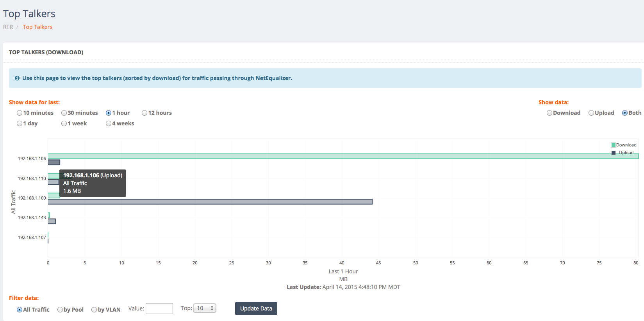This screenshot has height=321, width=644.
Task: Toggle the Upload legend swatch
Action: coord(613,153)
